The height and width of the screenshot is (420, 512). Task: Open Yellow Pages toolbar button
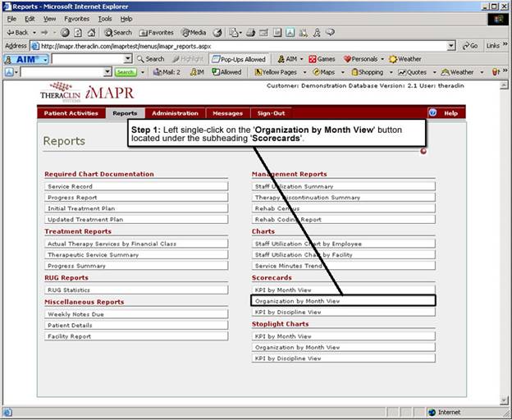[x=276, y=72]
